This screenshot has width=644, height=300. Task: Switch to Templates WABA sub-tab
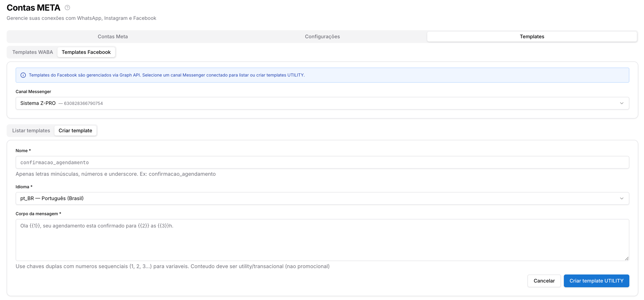[x=33, y=52]
